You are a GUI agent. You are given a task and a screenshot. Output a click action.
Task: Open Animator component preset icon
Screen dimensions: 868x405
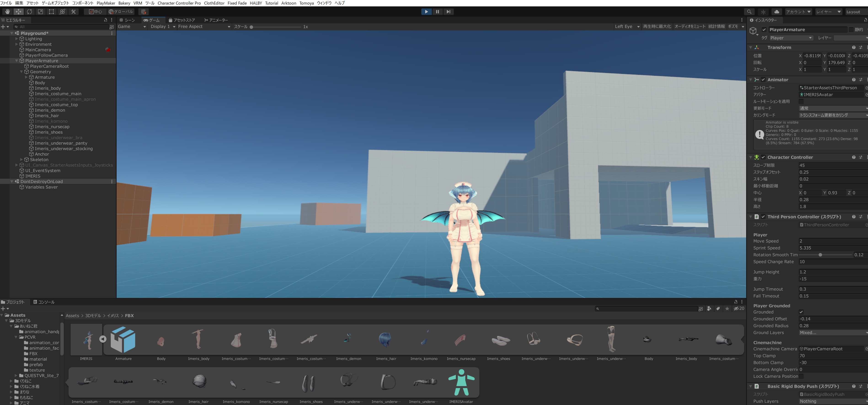[x=861, y=80]
